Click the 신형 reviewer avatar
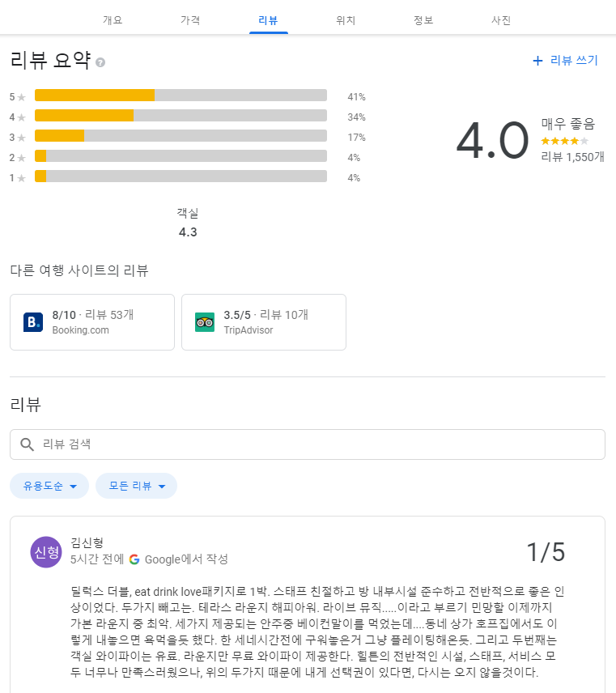This screenshot has width=616, height=693. coord(46,552)
